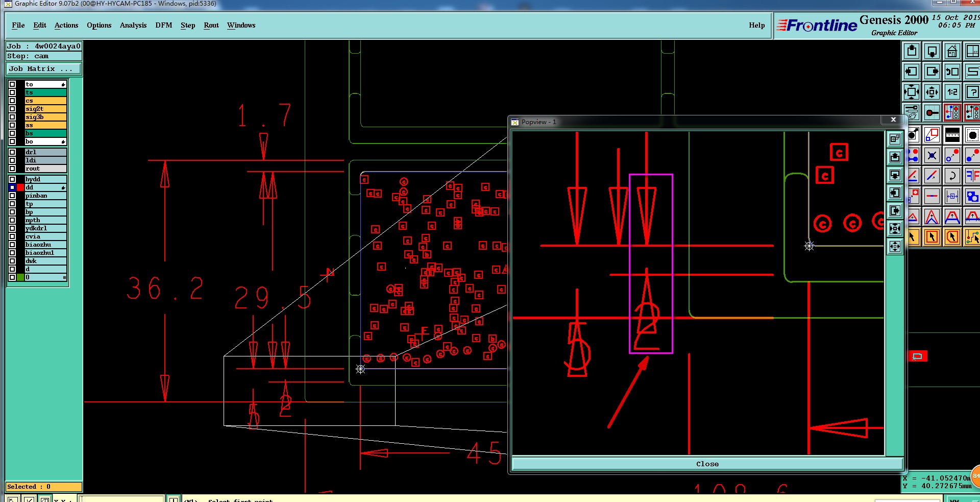Toggle the checkbox for layer npth

12,220
